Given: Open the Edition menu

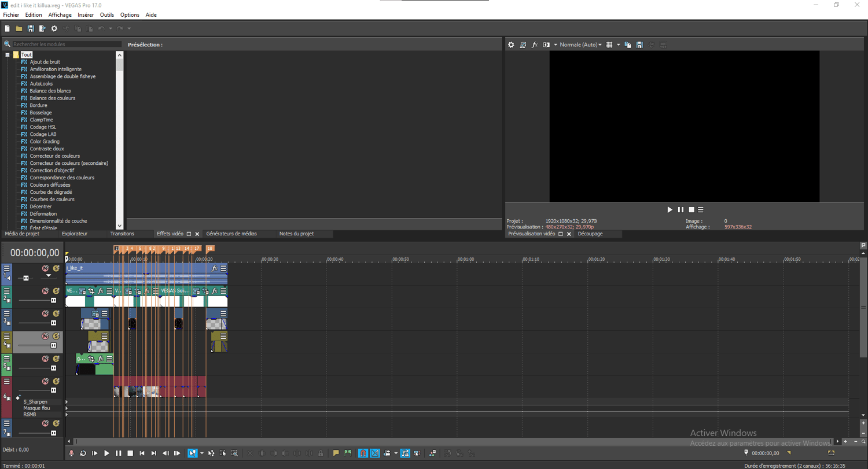Looking at the screenshot, I should coord(34,15).
